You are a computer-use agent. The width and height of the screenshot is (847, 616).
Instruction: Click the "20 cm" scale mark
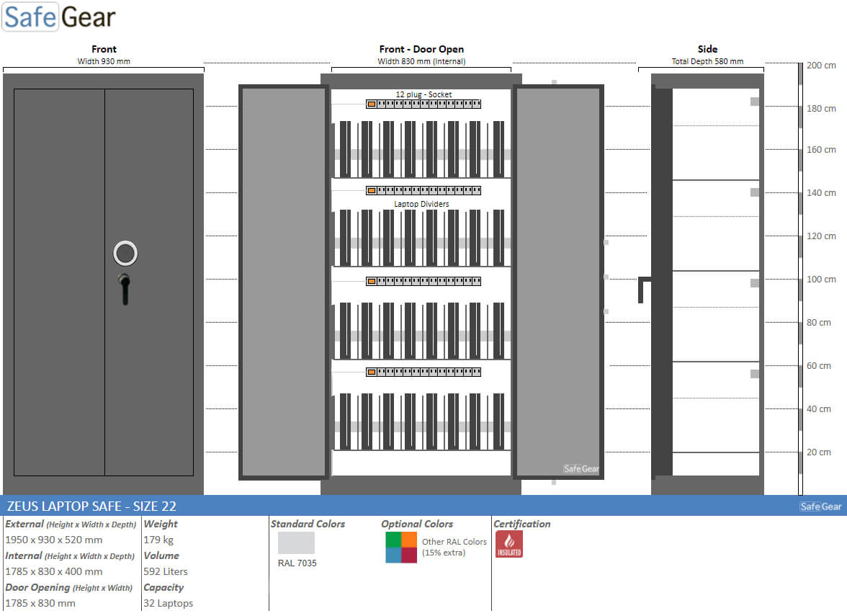pyautogui.click(x=818, y=452)
